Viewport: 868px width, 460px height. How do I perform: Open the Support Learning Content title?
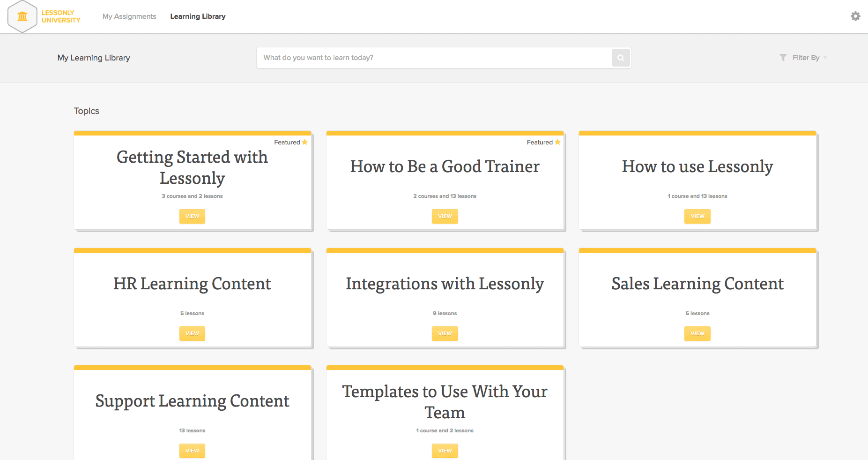[x=192, y=401]
